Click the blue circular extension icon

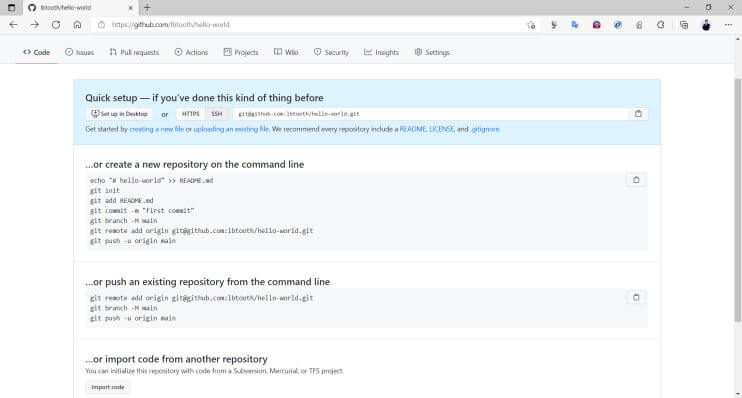(x=618, y=25)
